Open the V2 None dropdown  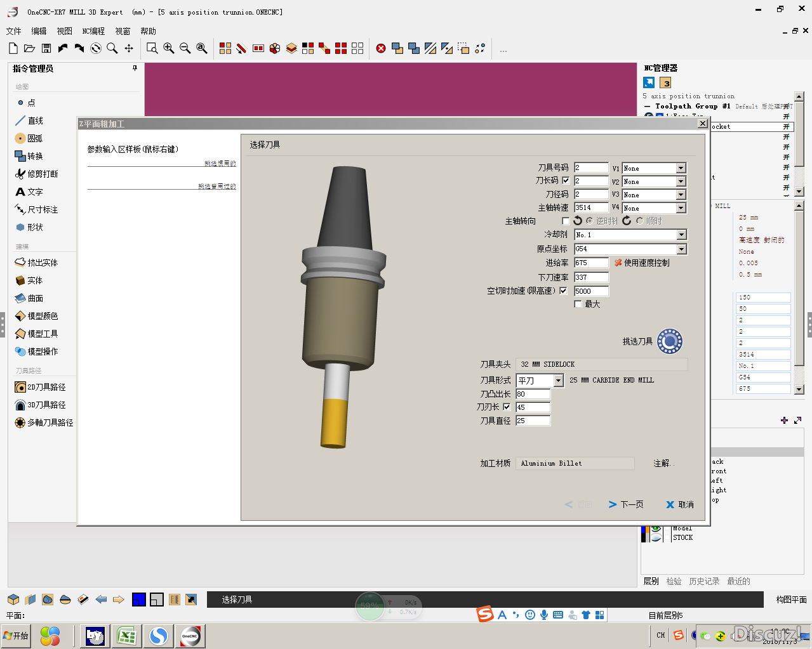(681, 181)
